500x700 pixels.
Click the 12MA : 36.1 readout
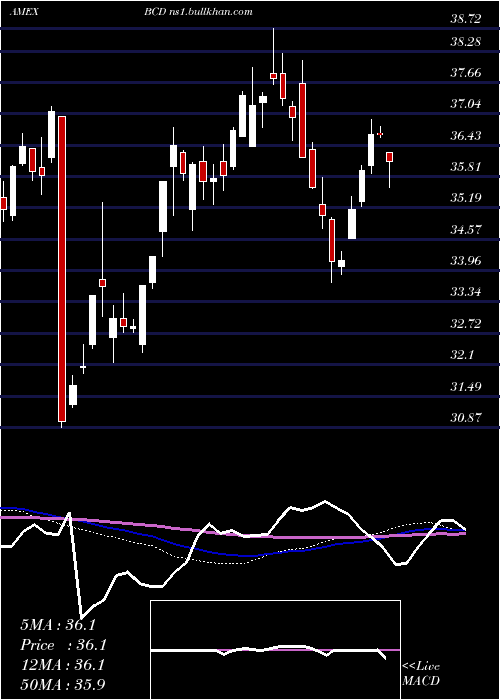[62, 665]
